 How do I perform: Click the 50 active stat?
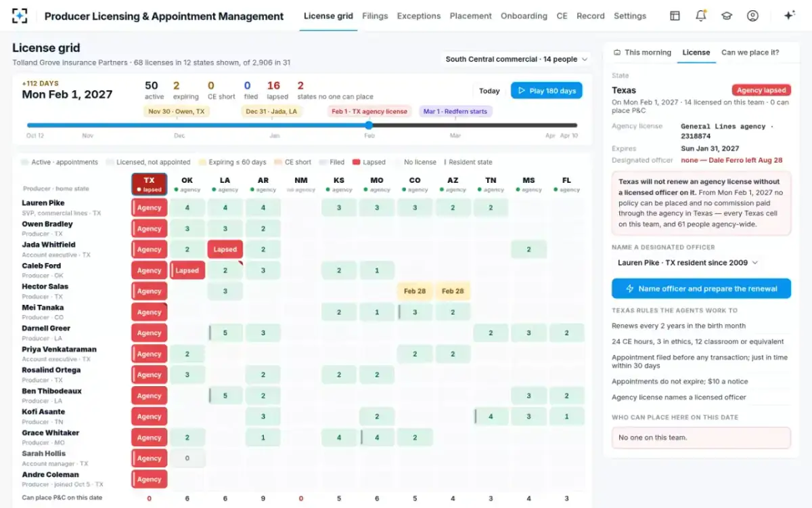(x=154, y=90)
